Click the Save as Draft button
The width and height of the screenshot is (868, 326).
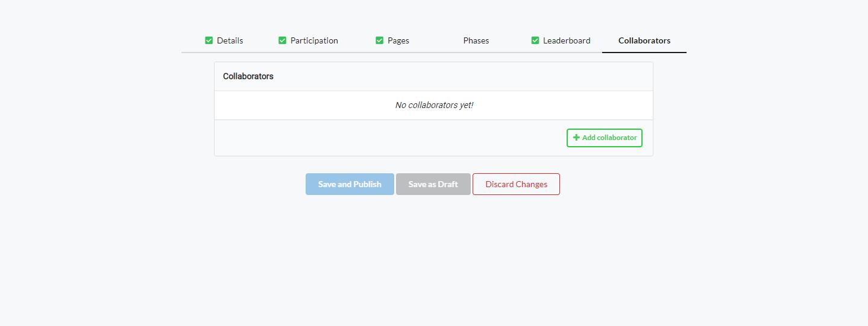[x=433, y=184]
